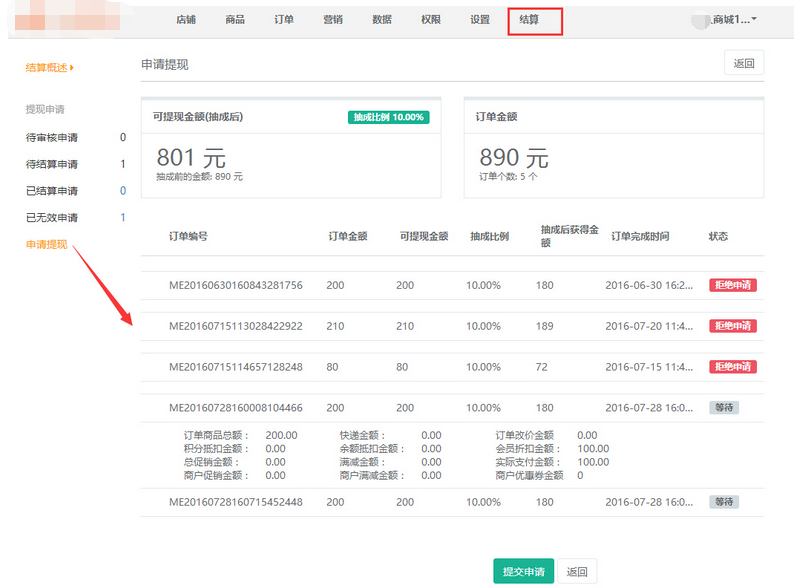This screenshot has height=588, width=794.
Task: Expand order row ME20160728160008104466
Action: pos(235,408)
